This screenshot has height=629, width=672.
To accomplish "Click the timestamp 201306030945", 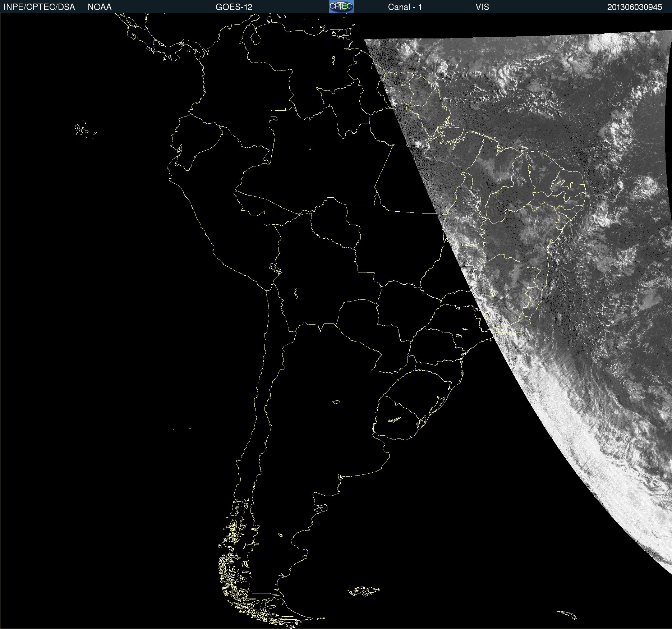I will [635, 7].
